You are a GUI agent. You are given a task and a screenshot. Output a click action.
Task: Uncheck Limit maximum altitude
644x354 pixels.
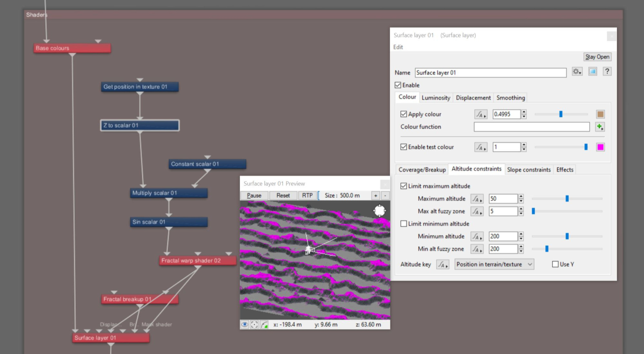(404, 186)
